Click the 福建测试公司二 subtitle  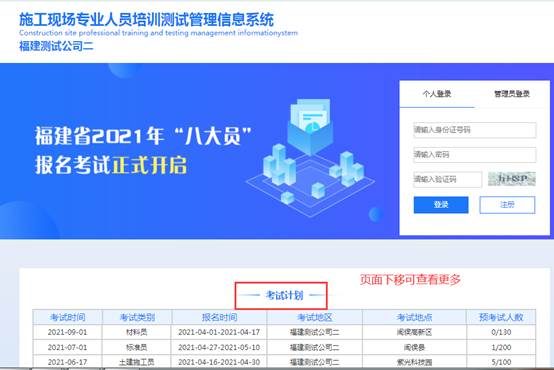[x=56, y=46]
